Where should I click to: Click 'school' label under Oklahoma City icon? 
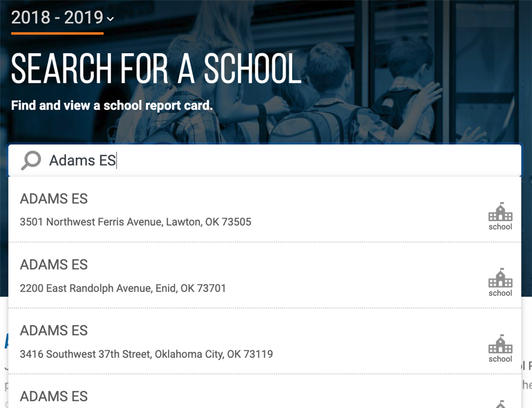coord(500,359)
